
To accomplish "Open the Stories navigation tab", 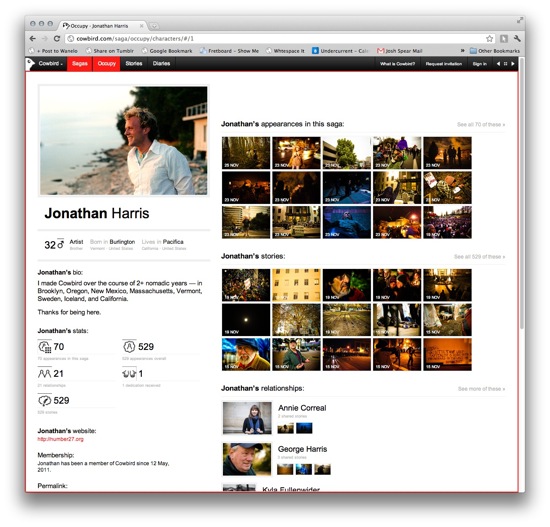I will (134, 64).
